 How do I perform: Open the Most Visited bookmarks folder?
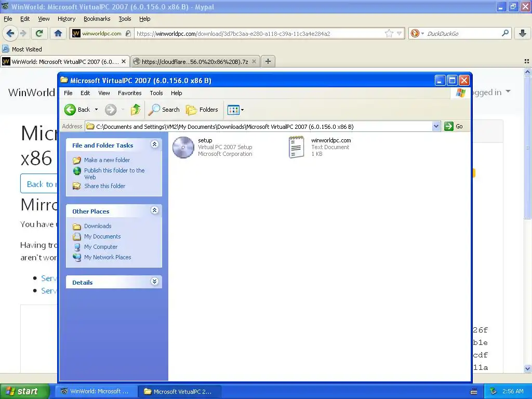pos(22,49)
